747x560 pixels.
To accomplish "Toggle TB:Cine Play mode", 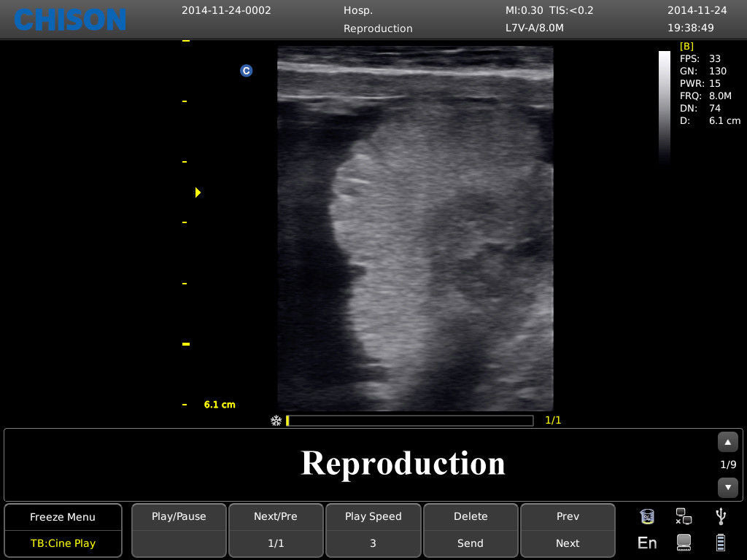I will pyautogui.click(x=63, y=542).
